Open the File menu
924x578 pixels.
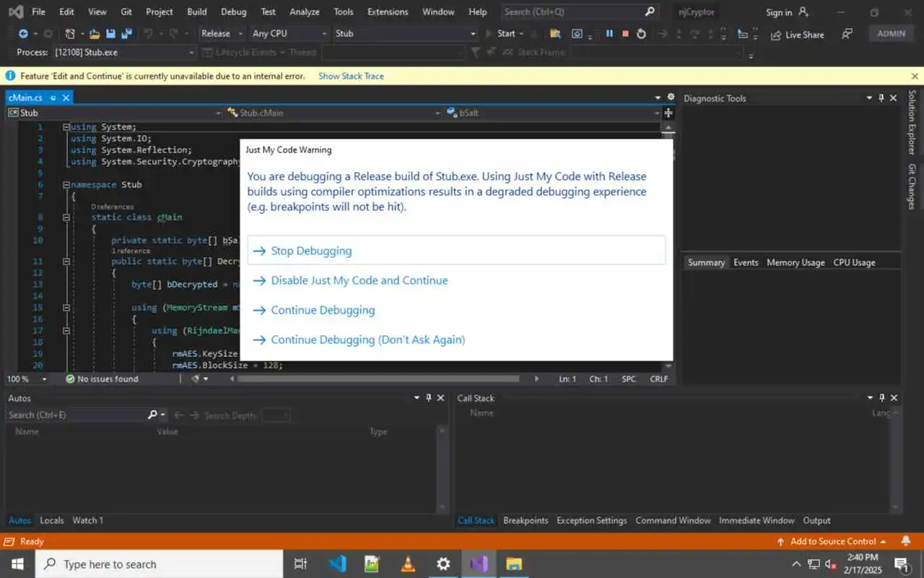click(38, 12)
